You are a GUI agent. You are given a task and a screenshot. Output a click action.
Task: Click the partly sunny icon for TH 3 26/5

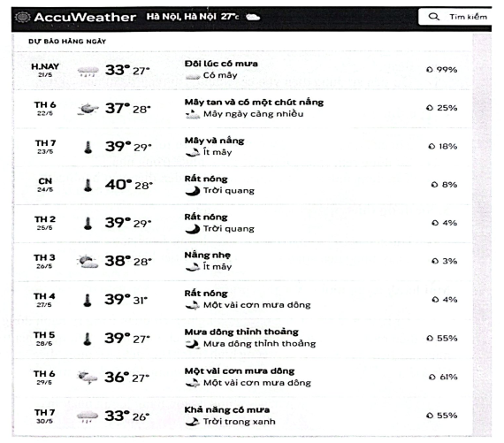click(88, 262)
